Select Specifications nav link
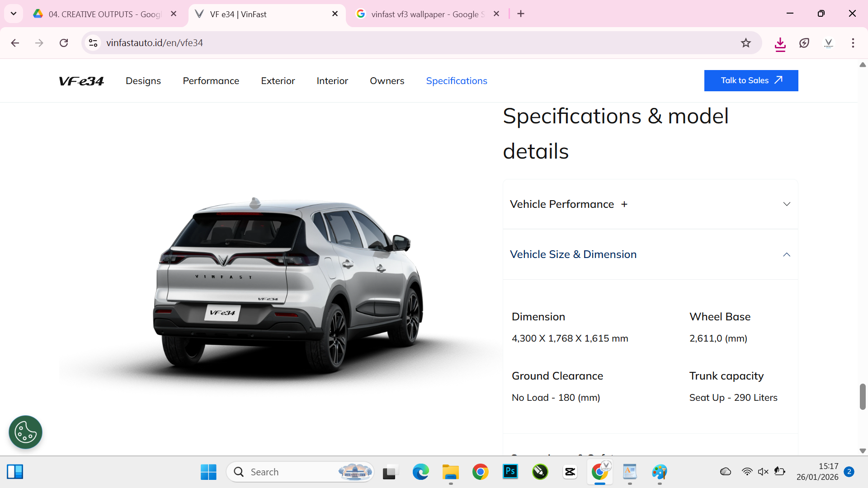Image resolution: width=868 pixels, height=488 pixels. (457, 81)
